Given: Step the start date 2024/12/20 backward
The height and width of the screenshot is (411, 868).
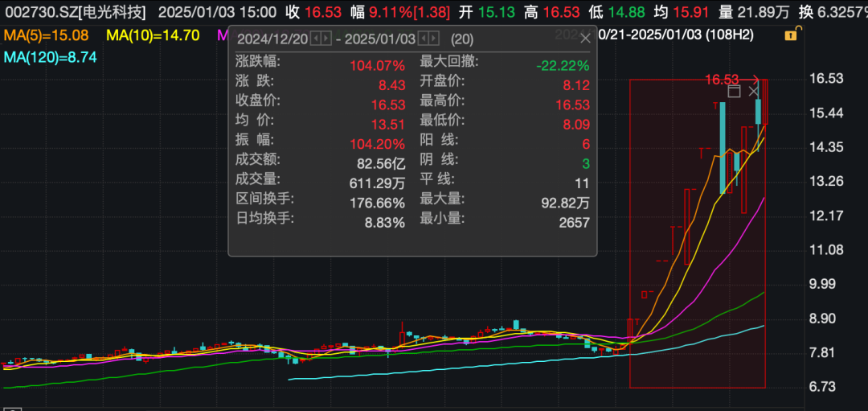Looking at the screenshot, I should coord(315,39).
